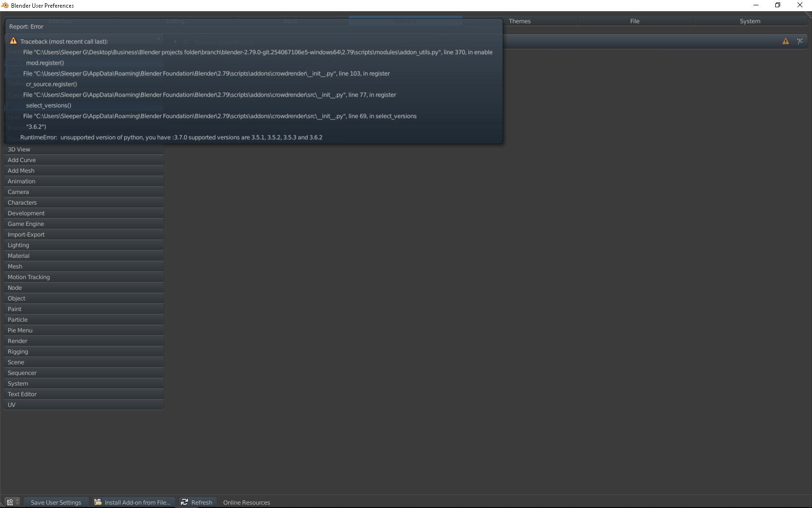Open the System preferences tab
Image resolution: width=812 pixels, height=508 pixels.
750,21
